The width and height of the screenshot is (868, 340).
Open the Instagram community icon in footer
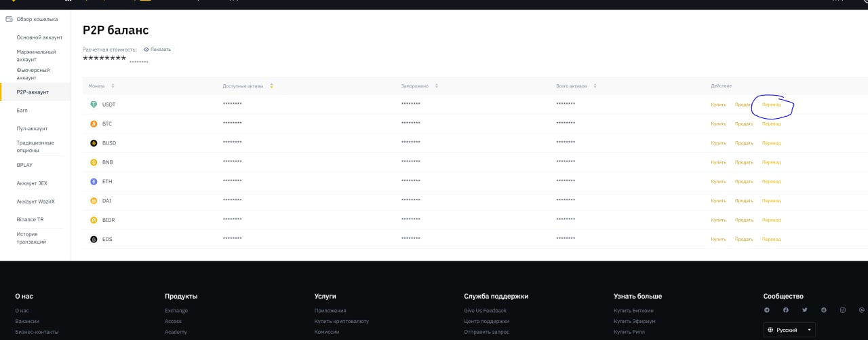click(843, 310)
